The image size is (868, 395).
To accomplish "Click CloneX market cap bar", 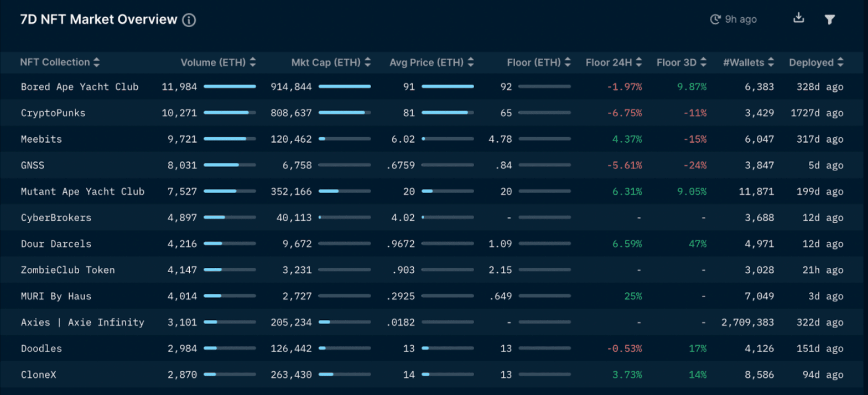I will [344, 375].
